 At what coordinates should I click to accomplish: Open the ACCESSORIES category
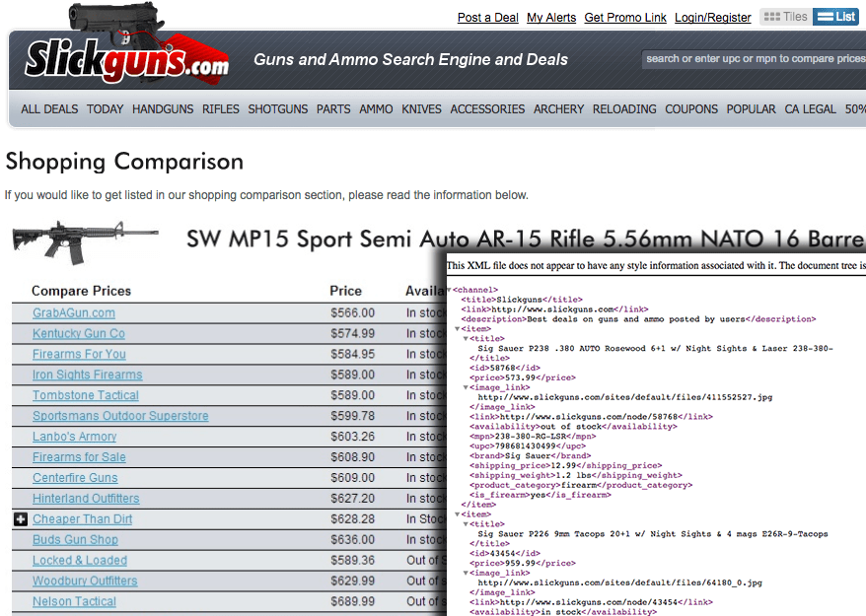(x=487, y=109)
